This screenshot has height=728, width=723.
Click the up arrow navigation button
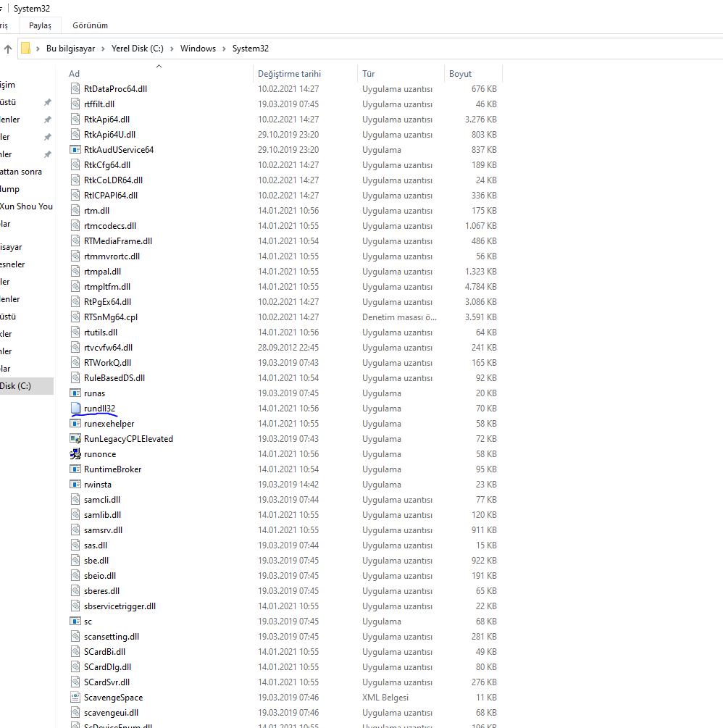click(8, 49)
